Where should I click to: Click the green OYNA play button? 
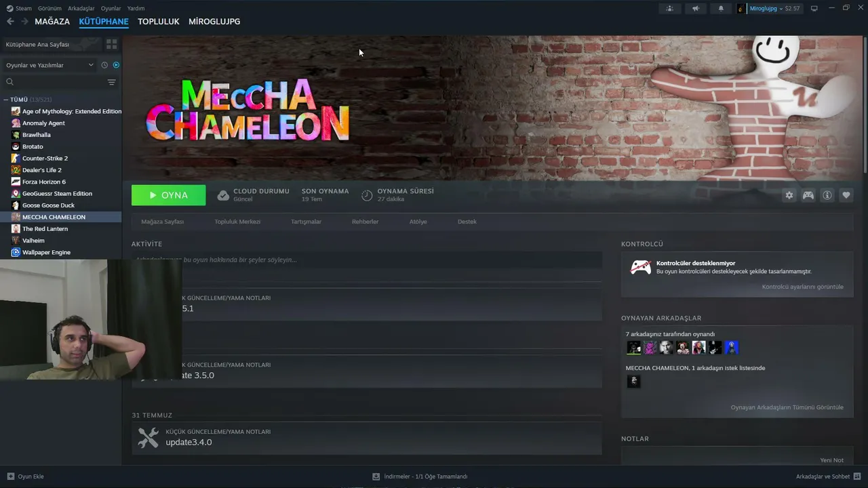169,195
